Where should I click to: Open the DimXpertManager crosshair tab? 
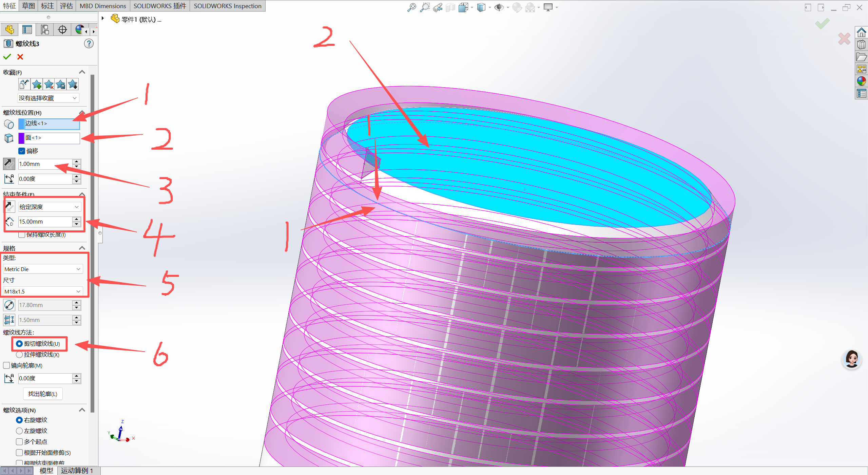point(62,30)
